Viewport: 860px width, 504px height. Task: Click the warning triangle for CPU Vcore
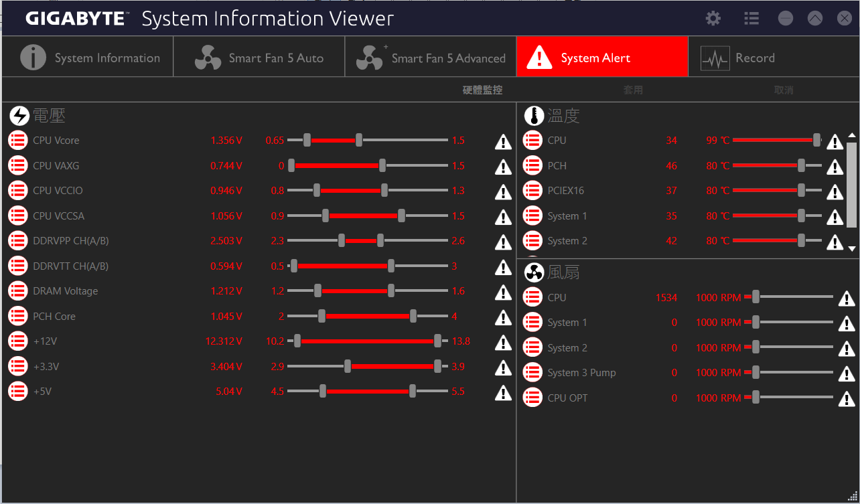point(503,141)
